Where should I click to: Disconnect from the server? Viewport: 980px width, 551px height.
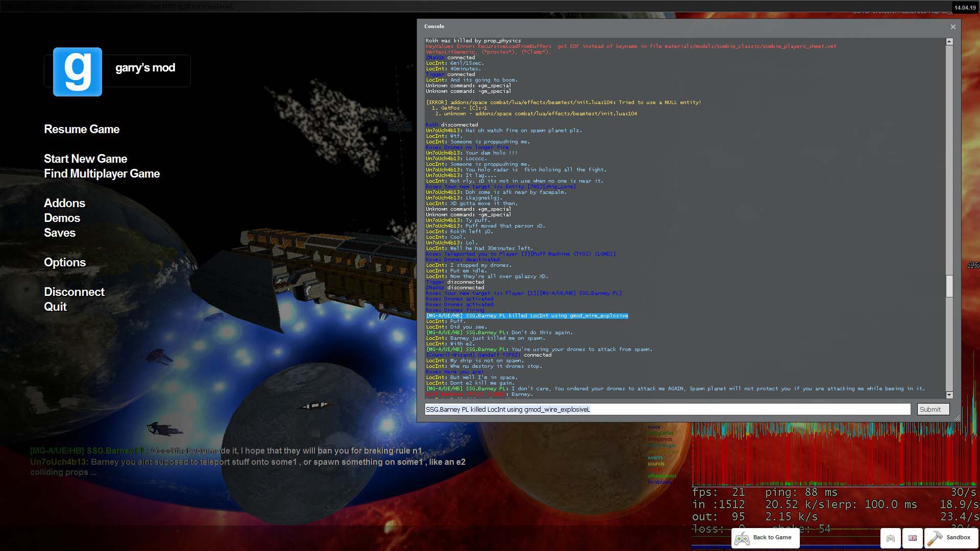(74, 292)
